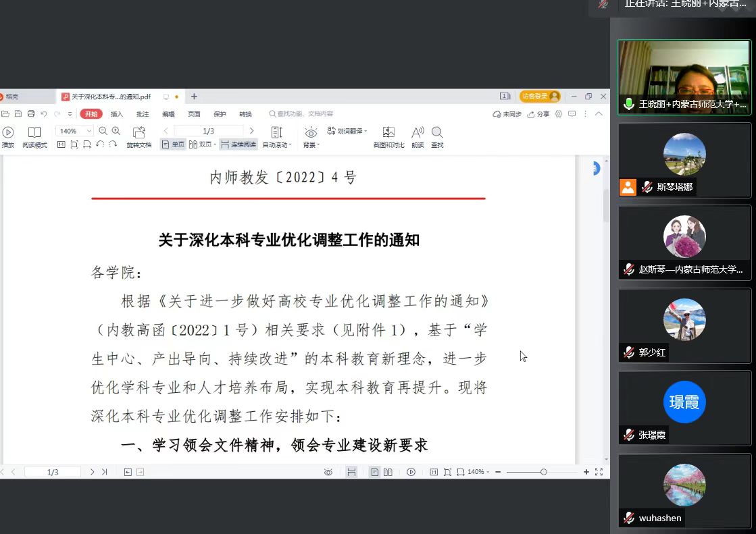Toggle Single Page (单页) view
This screenshot has width=756, height=534.
[173, 144]
